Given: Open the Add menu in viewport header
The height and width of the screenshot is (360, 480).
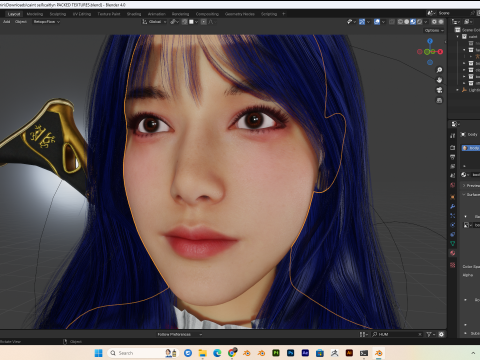Looking at the screenshot, I should [x=7, y=22].
